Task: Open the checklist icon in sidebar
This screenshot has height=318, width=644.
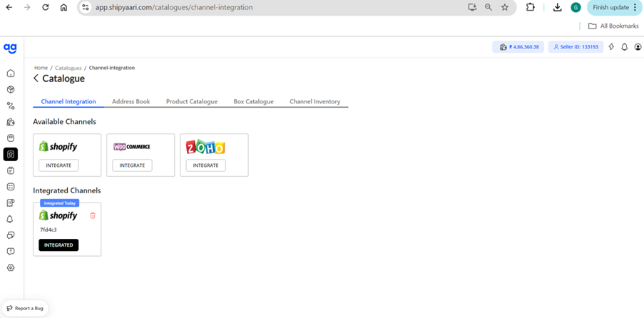Action: 11,187
